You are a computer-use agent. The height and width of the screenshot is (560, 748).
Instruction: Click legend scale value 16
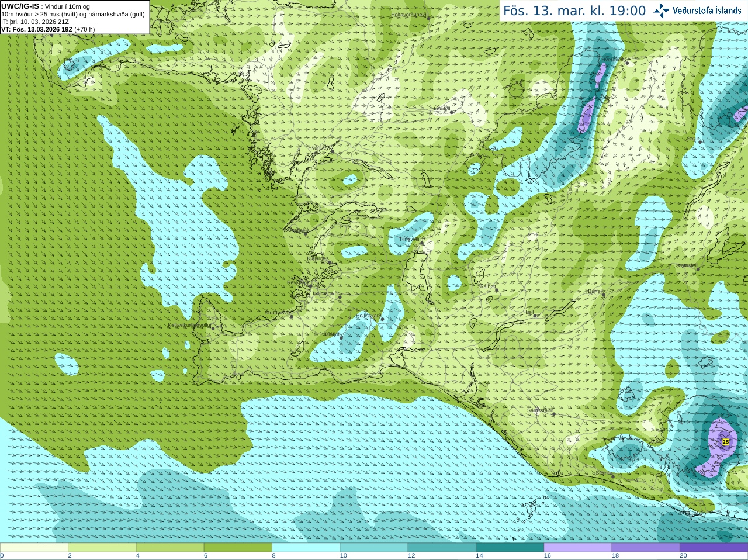(547, 556)
